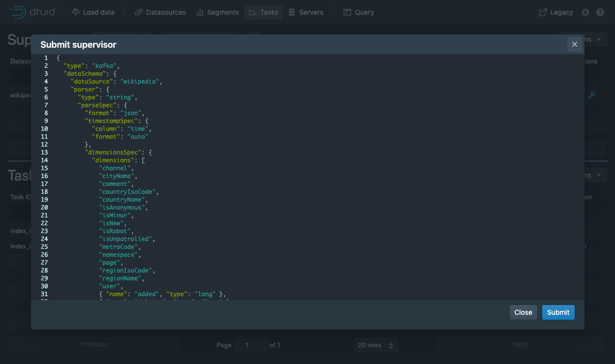The width and height of the screenshot is (615, 364).
Task: Click the page number input field
Action: click(x=250, y=345)
